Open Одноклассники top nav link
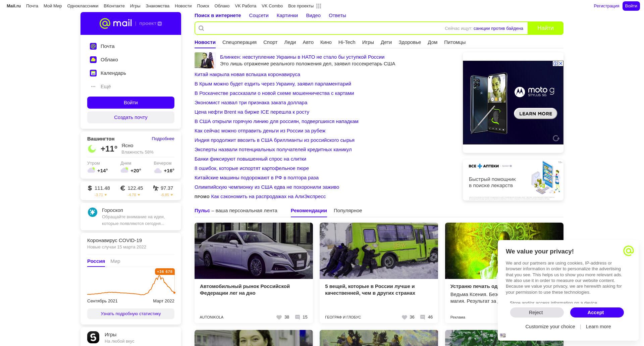This screenshot has width=644, height=346. (83, 6)
